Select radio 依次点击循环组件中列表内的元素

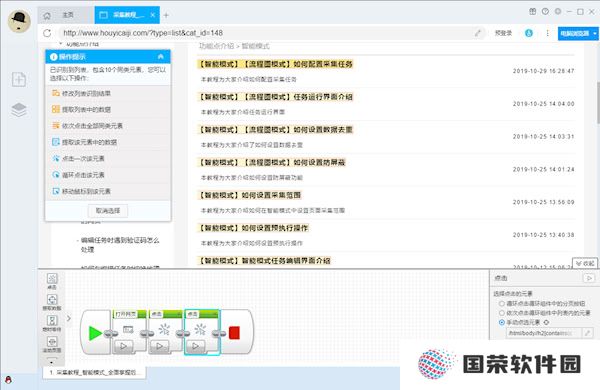tap(502, 313)
